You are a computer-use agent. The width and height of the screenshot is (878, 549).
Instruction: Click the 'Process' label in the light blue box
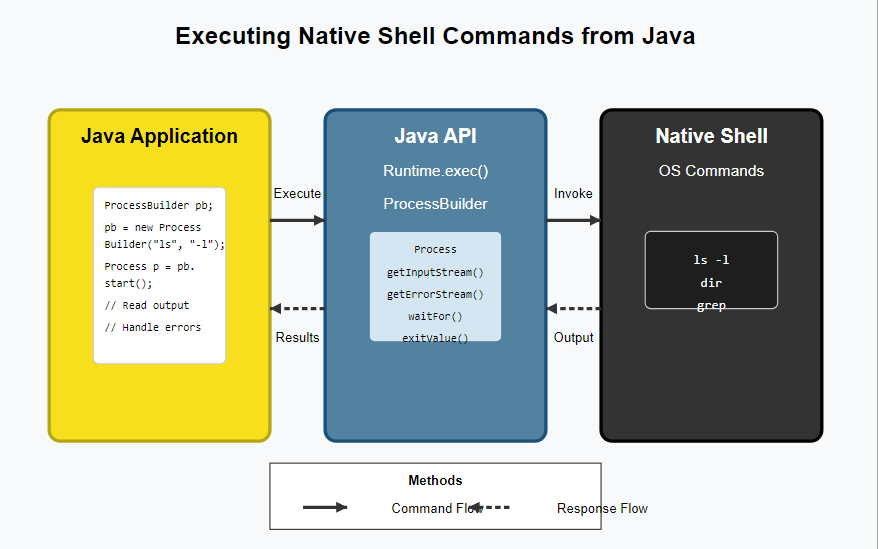coord(435,250)
